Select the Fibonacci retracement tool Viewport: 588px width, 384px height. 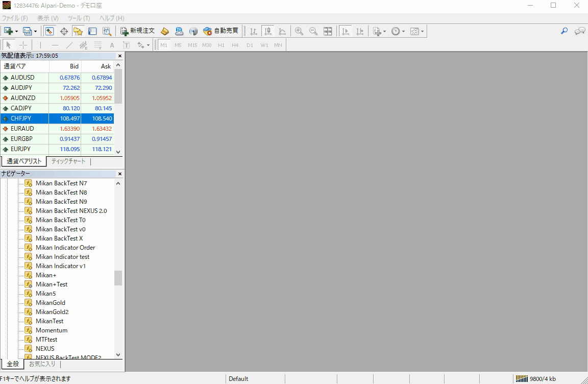click(97, 45)
